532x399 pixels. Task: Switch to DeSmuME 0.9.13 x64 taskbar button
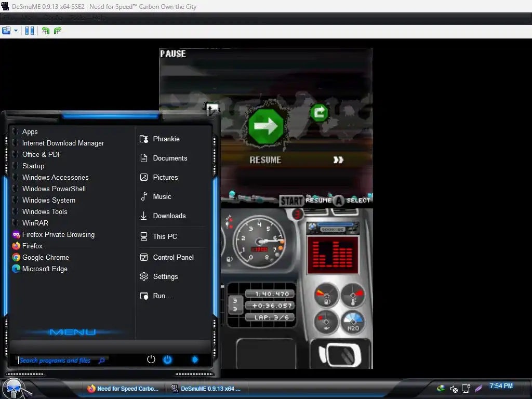[x=206, y=389]
